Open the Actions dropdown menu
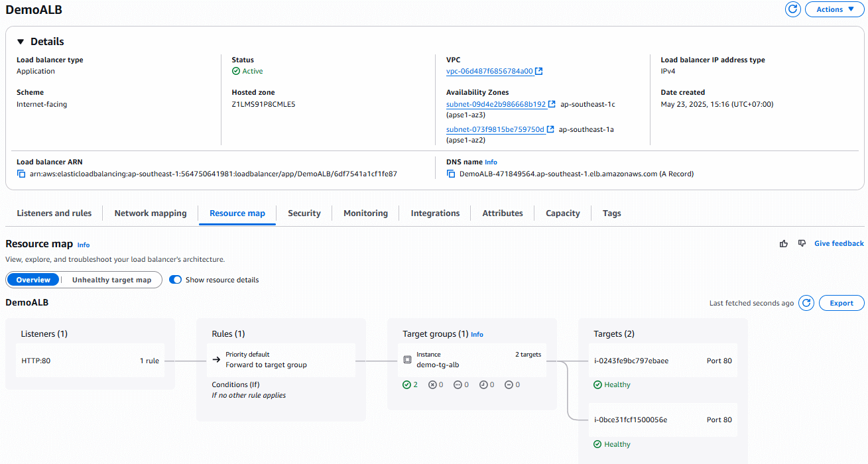The image size is (868, 464). coord(834,9)
